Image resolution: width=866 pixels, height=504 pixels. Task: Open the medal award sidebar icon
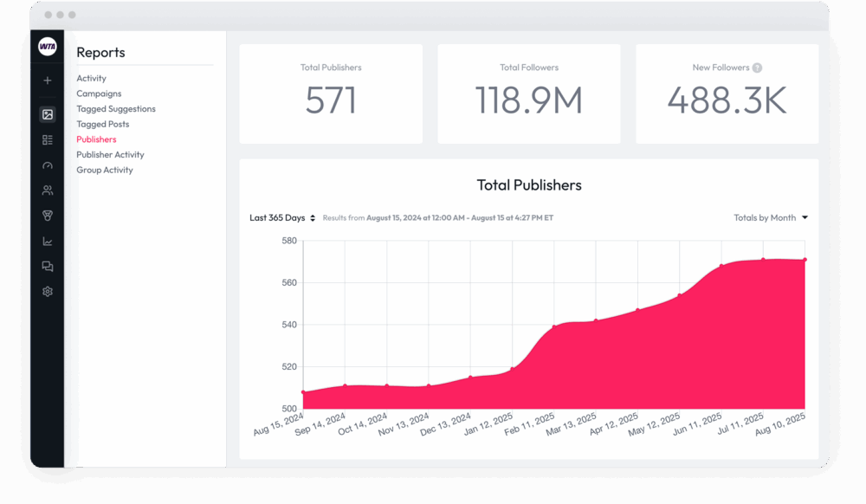coord(48,216)
